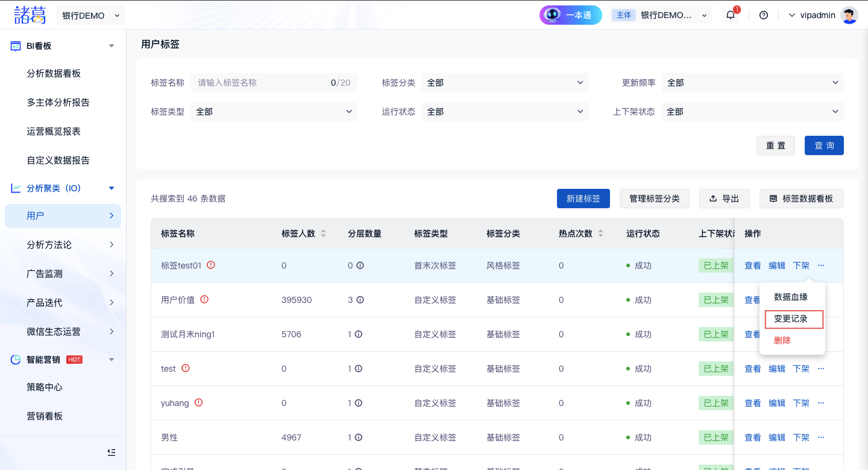Viewport: 868px width, 470px height.
Task: Open the 更新频率 filter dropdown
Action: click(x=752, y=83)
